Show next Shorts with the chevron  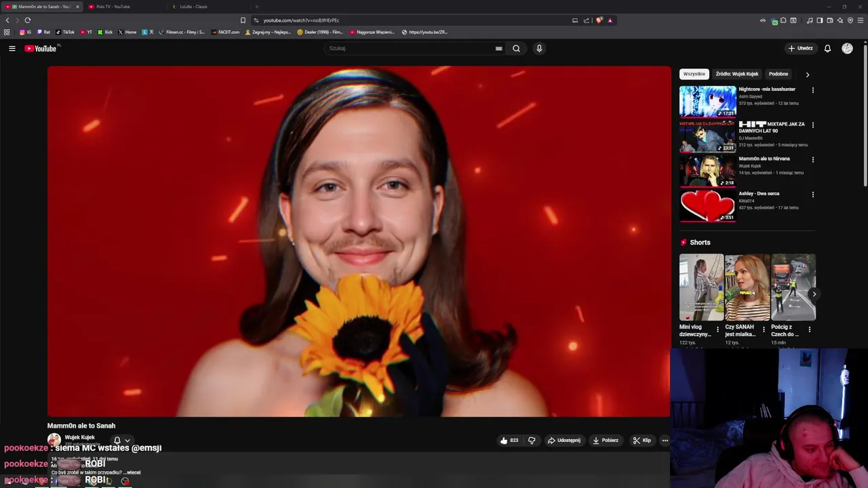pos(814,294)
